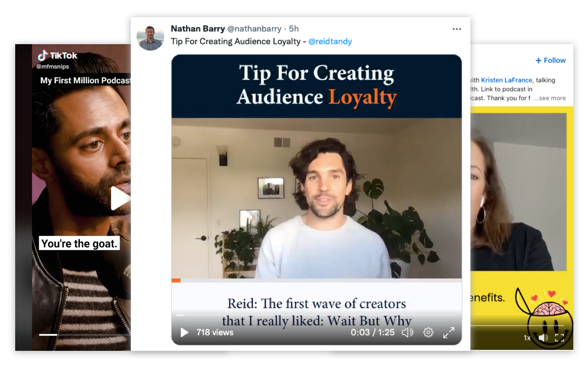Expand tweet video to fullscreen
Image resolution: width=588 pixels, height=368 pixels.
coord(449,333)
